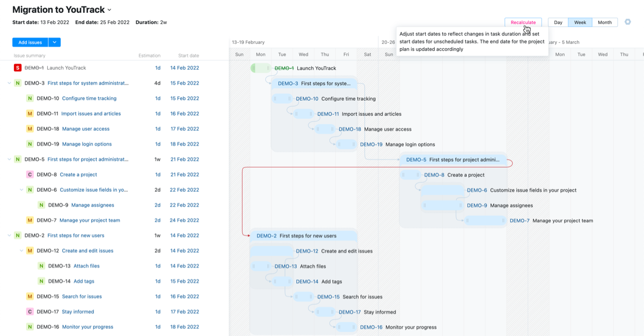Click the yellow M priority icon for DEMO-11

[30, 114]
